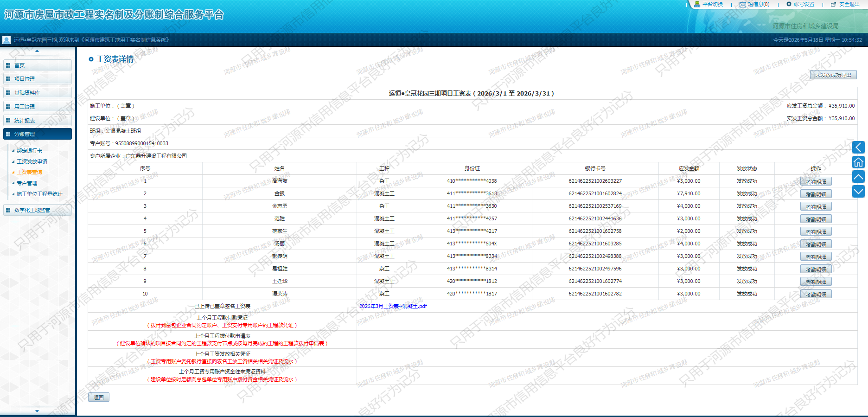Viewport: 868px width, 417px height.
Task: Click 考勤明细 for 王迁华
Action: click(x=816, y=282)
